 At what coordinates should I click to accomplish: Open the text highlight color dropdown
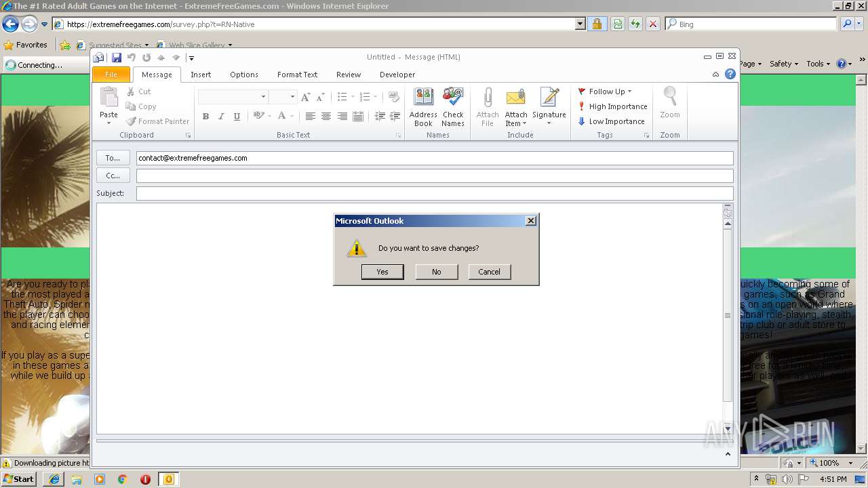(x=270, y=117)
